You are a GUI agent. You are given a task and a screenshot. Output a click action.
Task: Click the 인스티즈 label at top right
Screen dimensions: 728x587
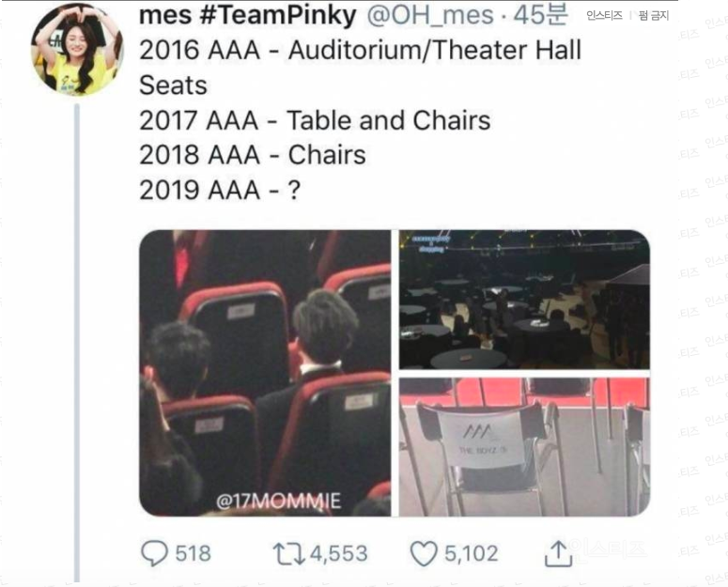pos(604,16)
